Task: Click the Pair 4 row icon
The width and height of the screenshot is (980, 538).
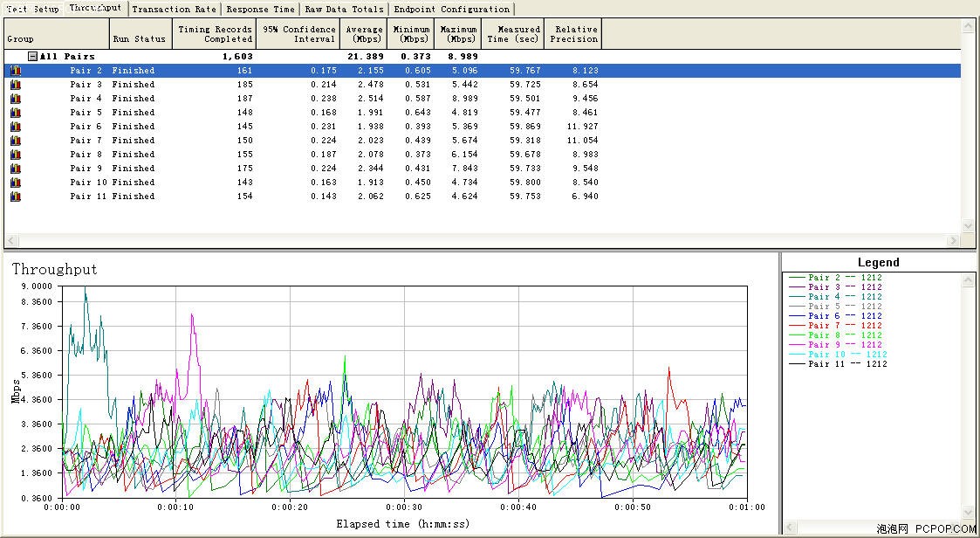Action: coord(16,98)
